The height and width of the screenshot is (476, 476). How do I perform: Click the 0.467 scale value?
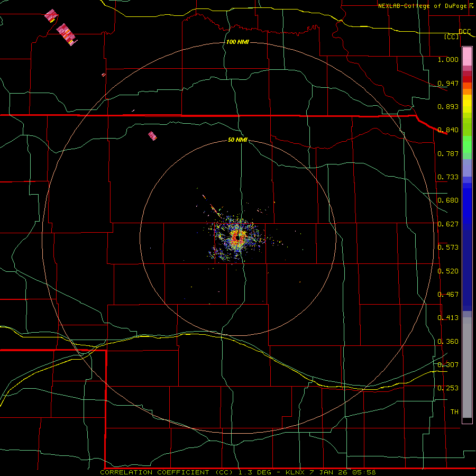(448, 295)
